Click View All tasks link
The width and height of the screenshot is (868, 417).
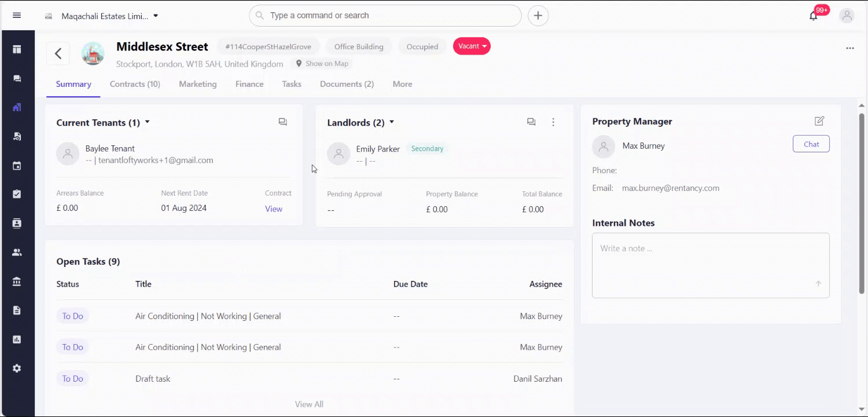pyautogui.click(x=309, y=404)
